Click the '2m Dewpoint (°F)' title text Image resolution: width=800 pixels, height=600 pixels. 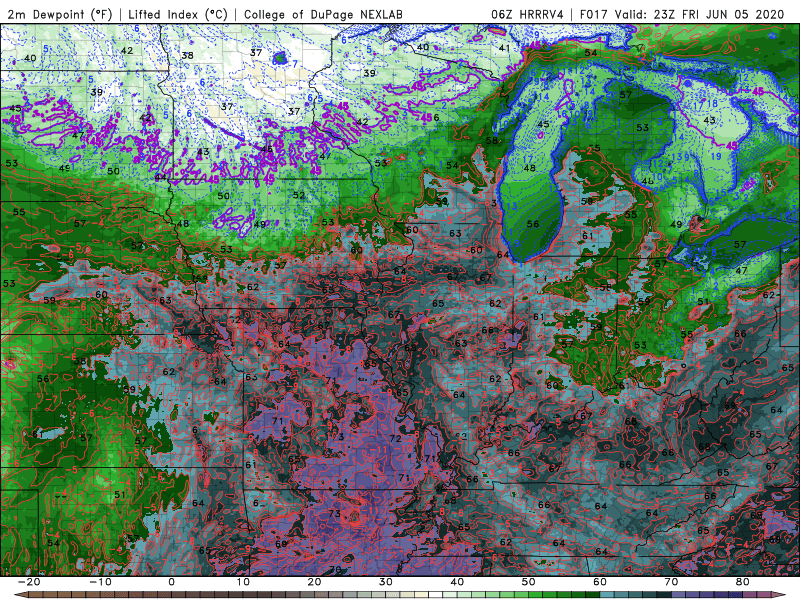[x=59, y=14]
